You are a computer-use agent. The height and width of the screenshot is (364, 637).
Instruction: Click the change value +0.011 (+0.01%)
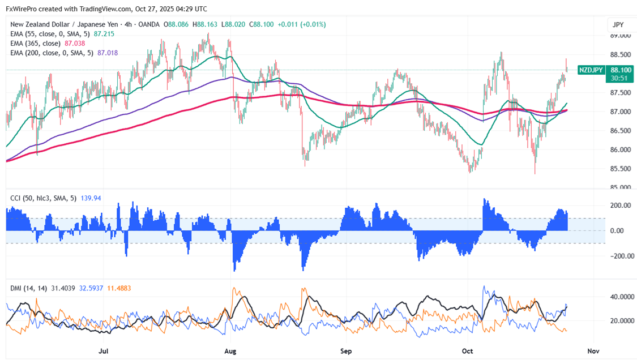302,24
